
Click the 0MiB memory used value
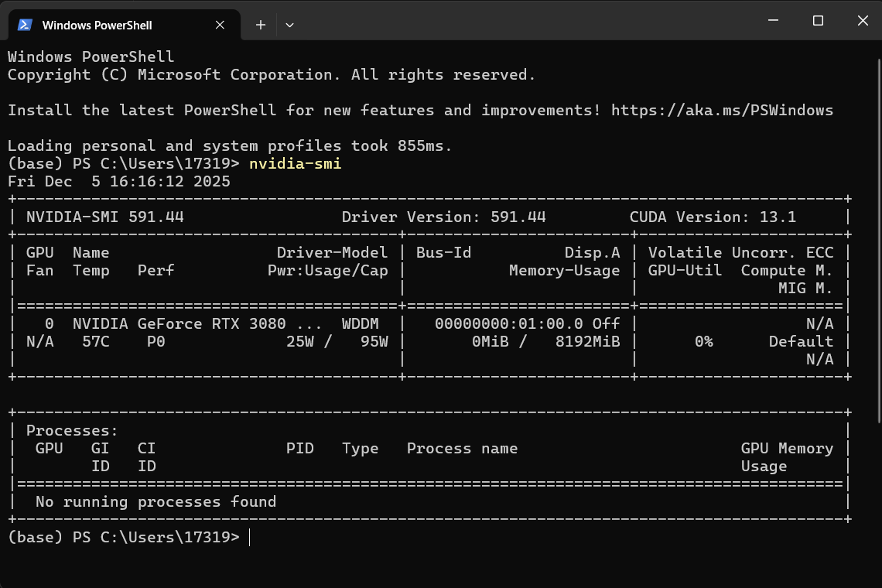click(x=490, y=342)
